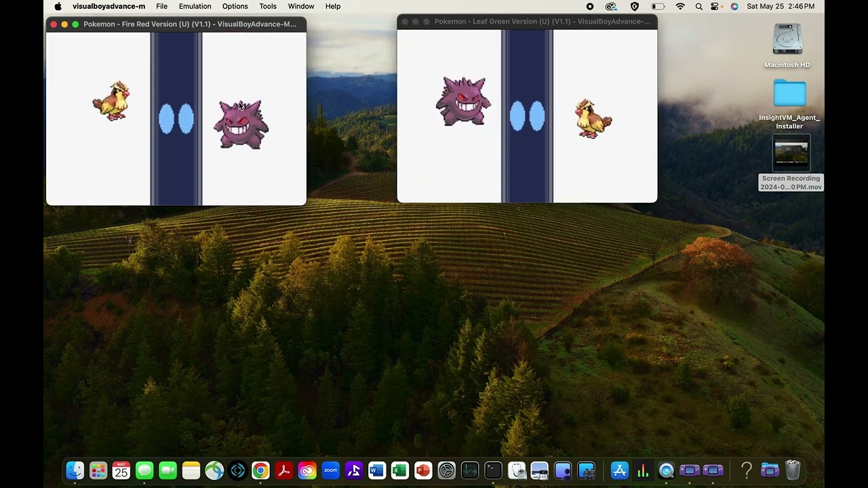868x488 pixels.
Task: Launch Zoom from the Dock
Action: point(330,470)
